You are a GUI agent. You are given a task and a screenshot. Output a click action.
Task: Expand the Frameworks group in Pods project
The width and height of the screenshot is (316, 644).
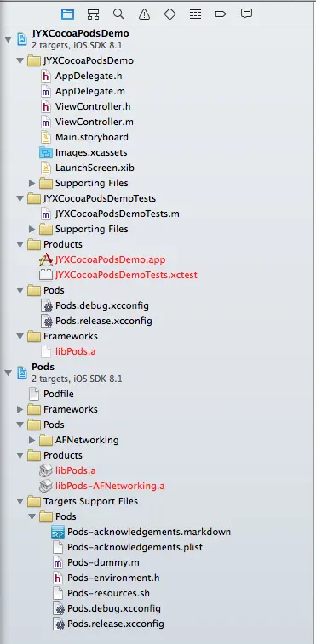point(20,409)
